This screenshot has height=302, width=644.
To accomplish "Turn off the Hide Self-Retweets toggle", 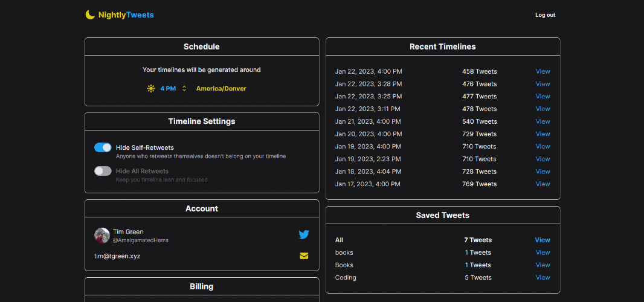I will click(103, 147).
